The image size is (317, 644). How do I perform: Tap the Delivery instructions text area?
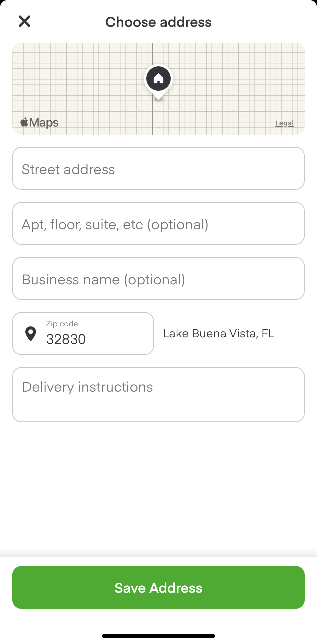[158, 395]
